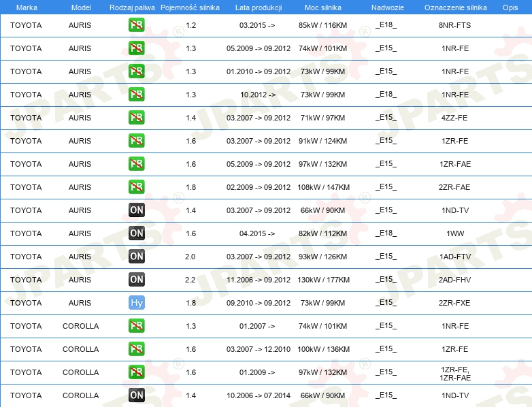
Task: Click the blue Hy hybrid fuel icon
Action: [x=136, y=303]
